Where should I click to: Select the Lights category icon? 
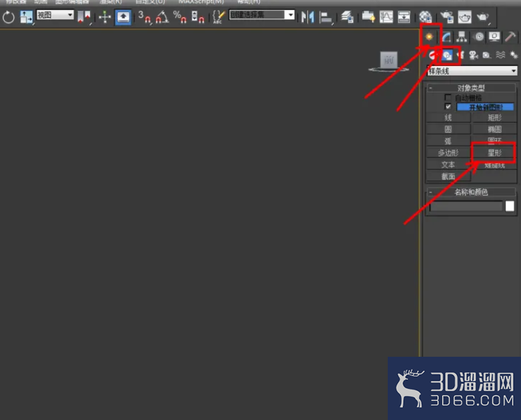460,55
